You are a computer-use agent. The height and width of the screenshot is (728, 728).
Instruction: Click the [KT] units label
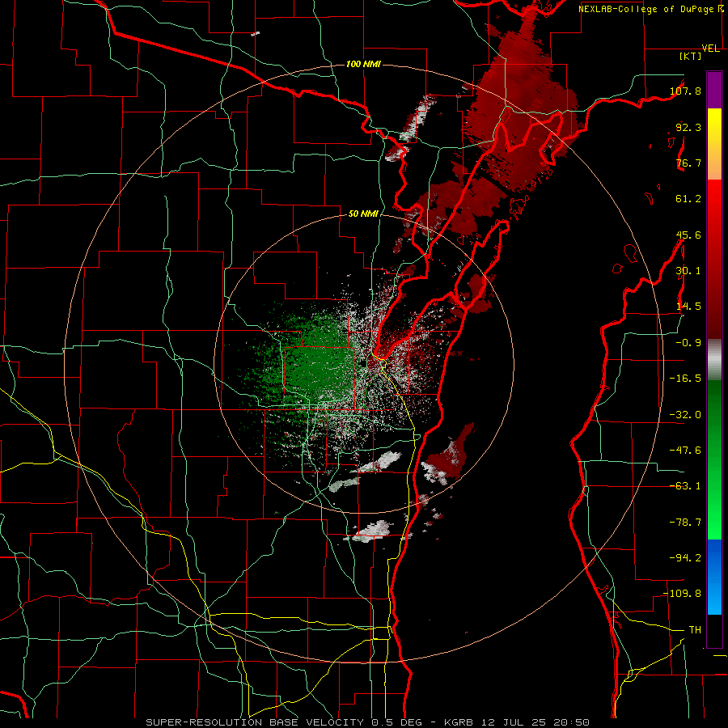click(691, 56)
